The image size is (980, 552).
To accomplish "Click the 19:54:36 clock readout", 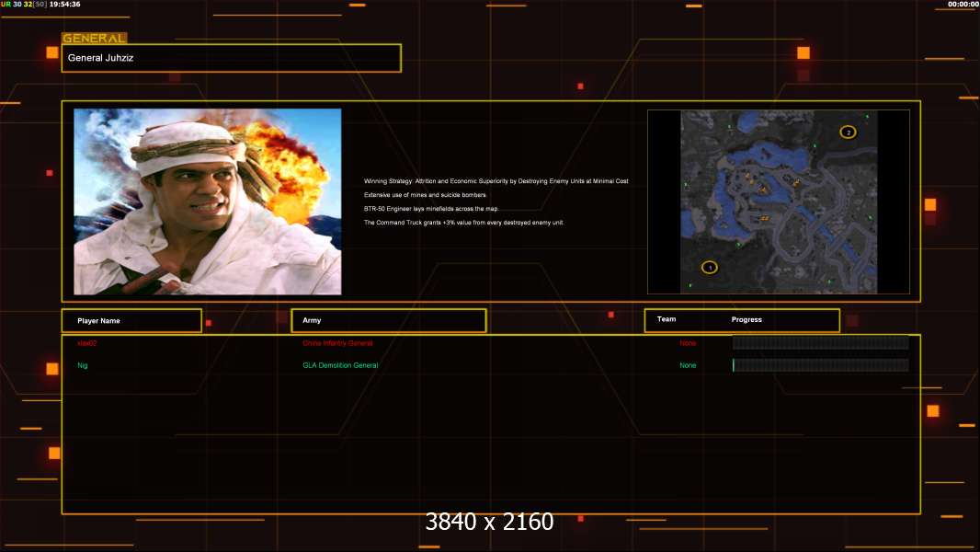I will tap(64, 5).
